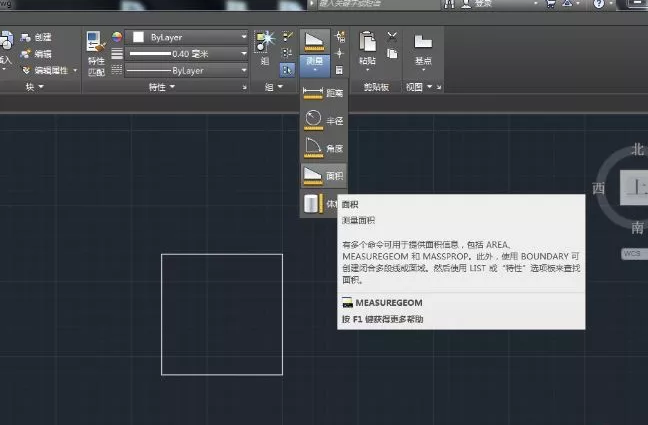
Task: Open the ByLayer object color dropdown
Action: 244,37
